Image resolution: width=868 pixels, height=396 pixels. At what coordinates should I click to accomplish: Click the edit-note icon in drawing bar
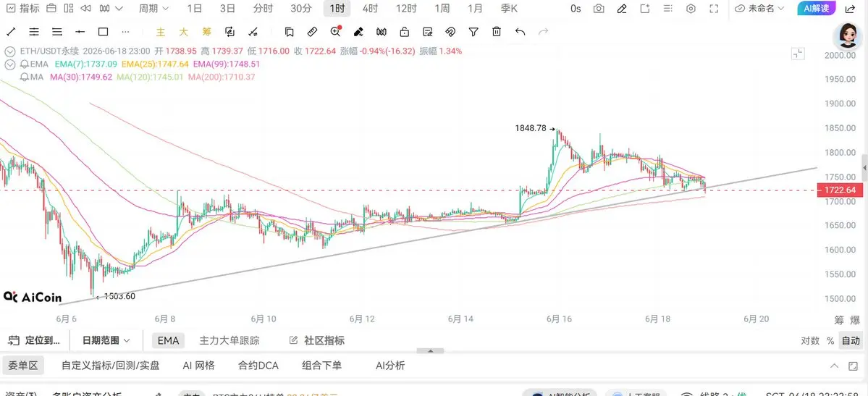(427, 32)
